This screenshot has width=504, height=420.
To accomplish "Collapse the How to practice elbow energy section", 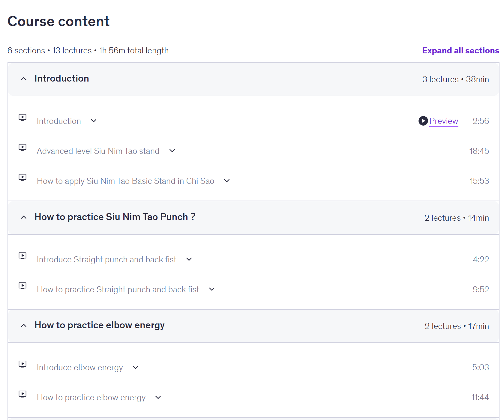I will click(x=24, y=326).
